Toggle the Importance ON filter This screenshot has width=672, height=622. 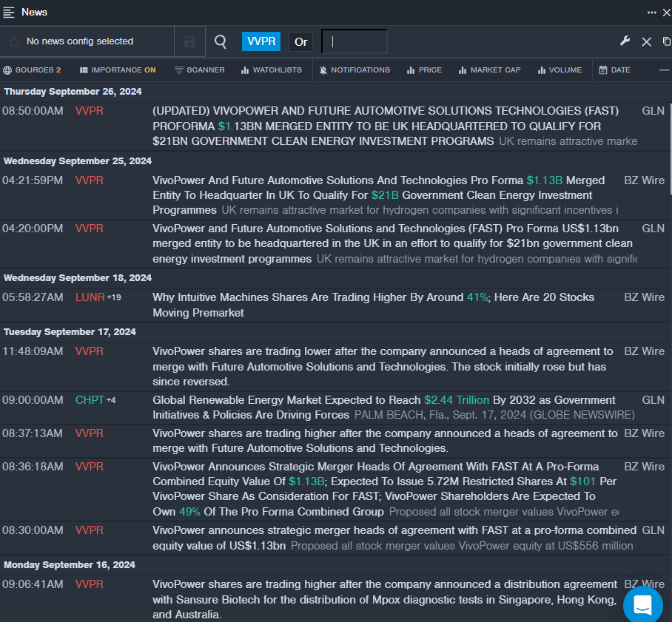pos(118,70)
